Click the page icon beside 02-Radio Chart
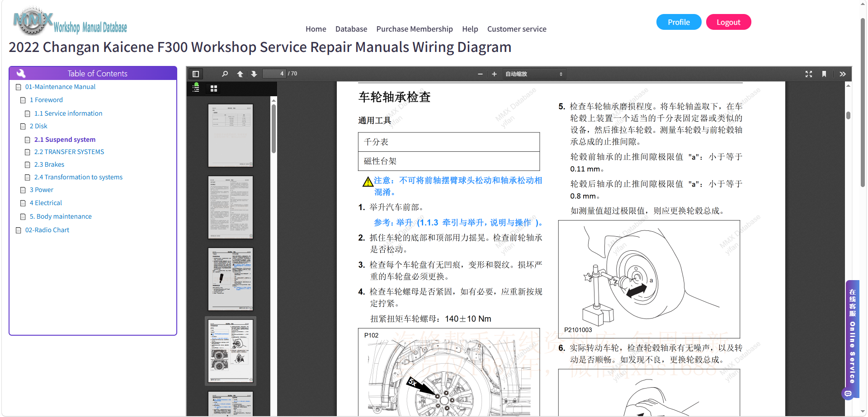Screen dimensions: 868x417 pos(19,230)
